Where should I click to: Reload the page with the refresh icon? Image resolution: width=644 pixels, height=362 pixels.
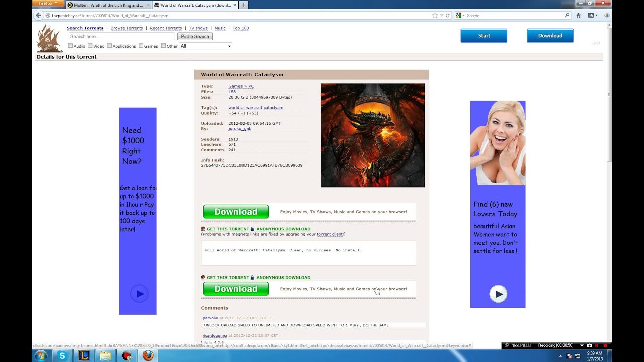(x=447, y=16)
